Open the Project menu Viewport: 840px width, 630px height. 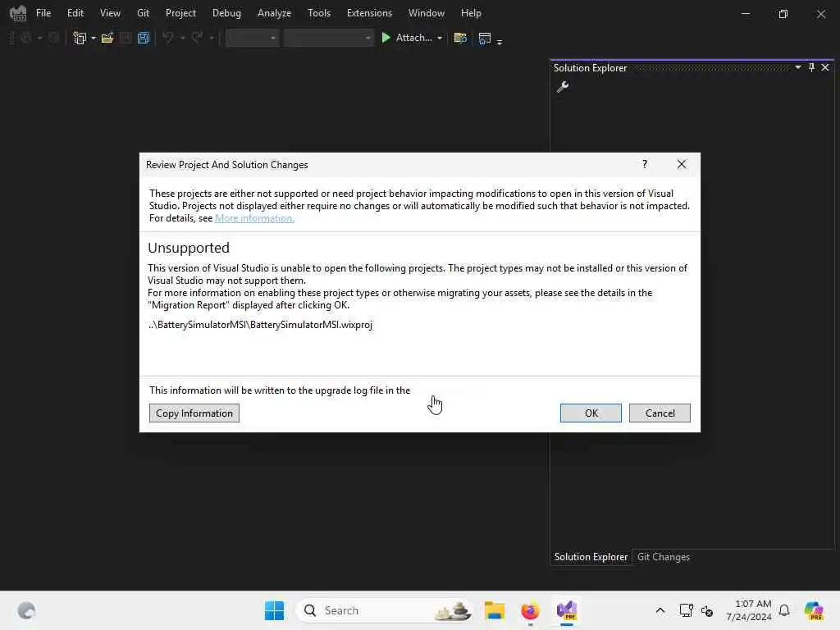(180, 13)
